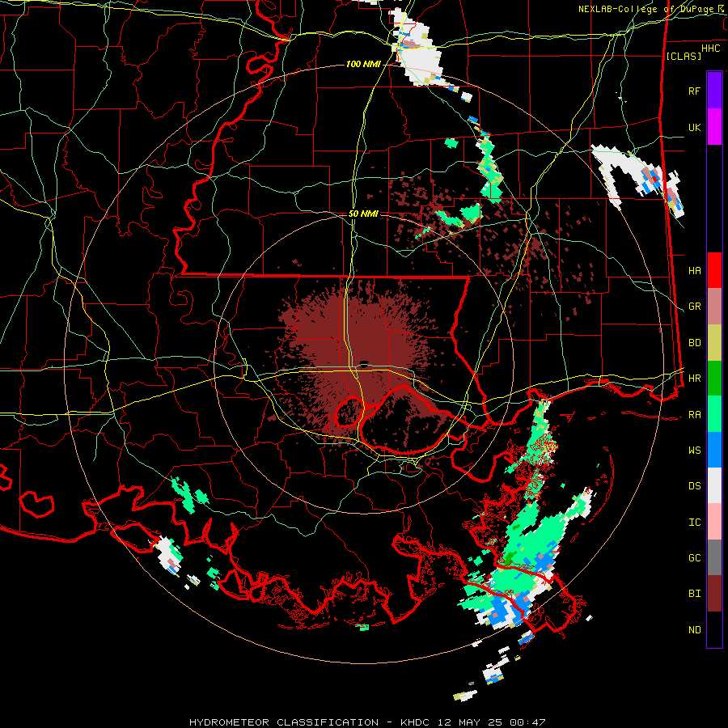
Task: Click the GR pink-brown legend swatch
Action: click(x=714, y=307)
